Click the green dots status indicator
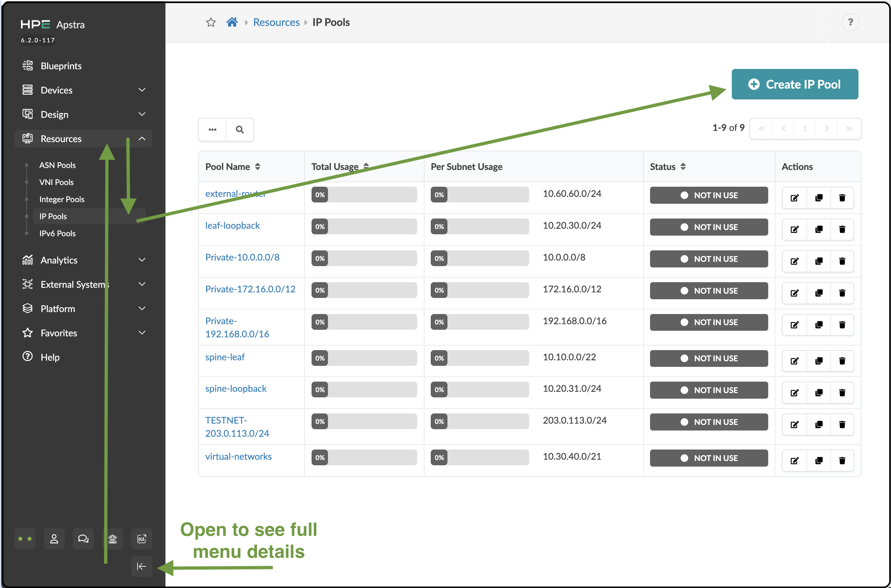The width and height of the screenshot is (891, 588). pyautogui.click(x=25, y=539)
